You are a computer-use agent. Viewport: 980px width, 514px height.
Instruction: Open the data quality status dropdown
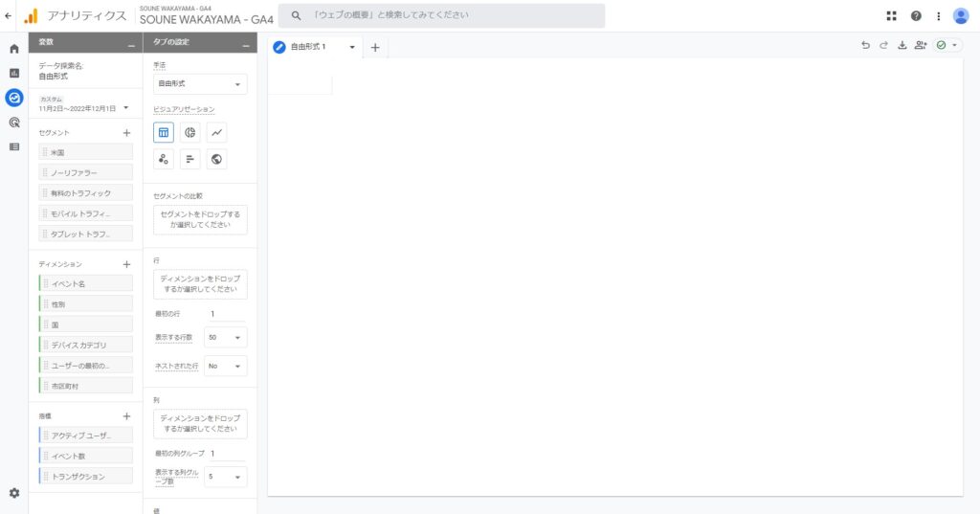click(947, 45)
